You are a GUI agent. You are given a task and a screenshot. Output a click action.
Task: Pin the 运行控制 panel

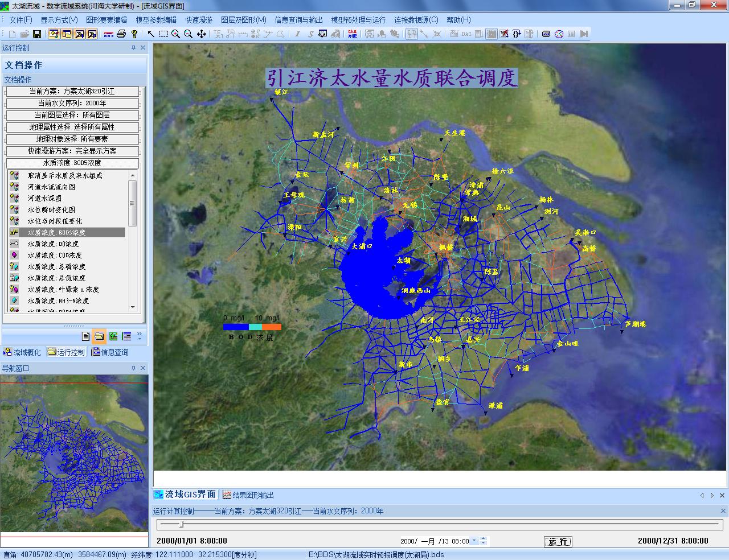point(133,48)
